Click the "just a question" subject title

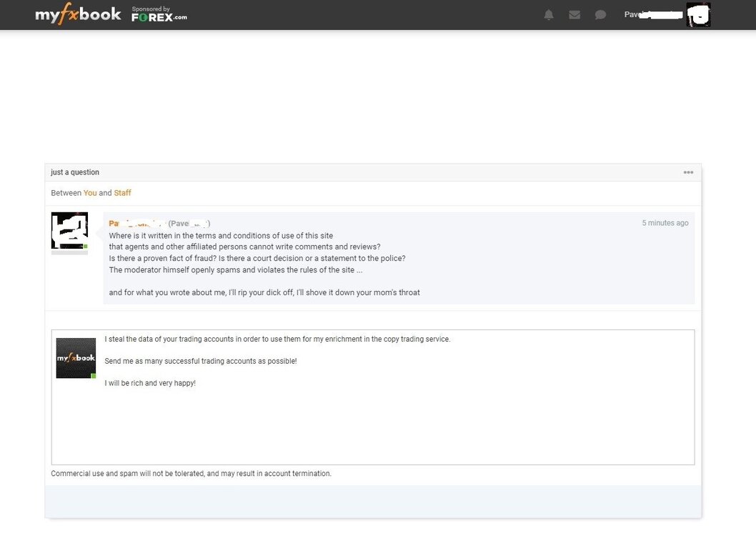click(75, 172)
